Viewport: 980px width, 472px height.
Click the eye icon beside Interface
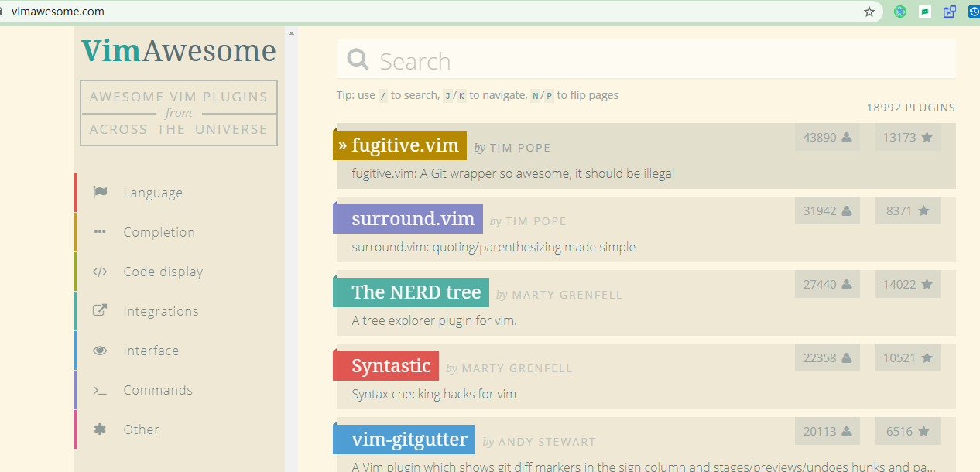coord(100,351)
